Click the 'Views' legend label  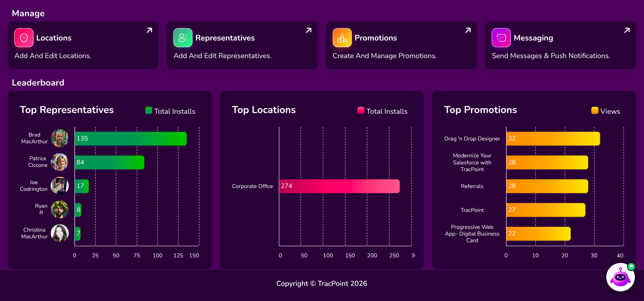(x=610, y=111)
